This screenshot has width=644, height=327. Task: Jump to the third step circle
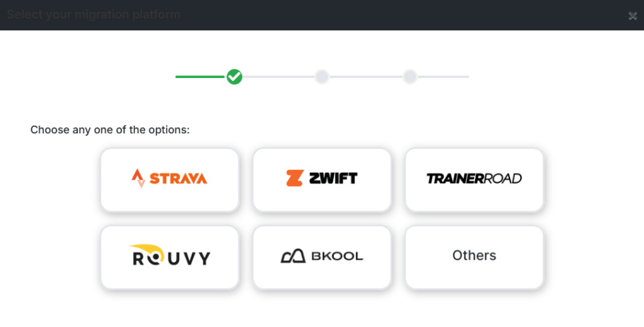click(x=409, y=77)
